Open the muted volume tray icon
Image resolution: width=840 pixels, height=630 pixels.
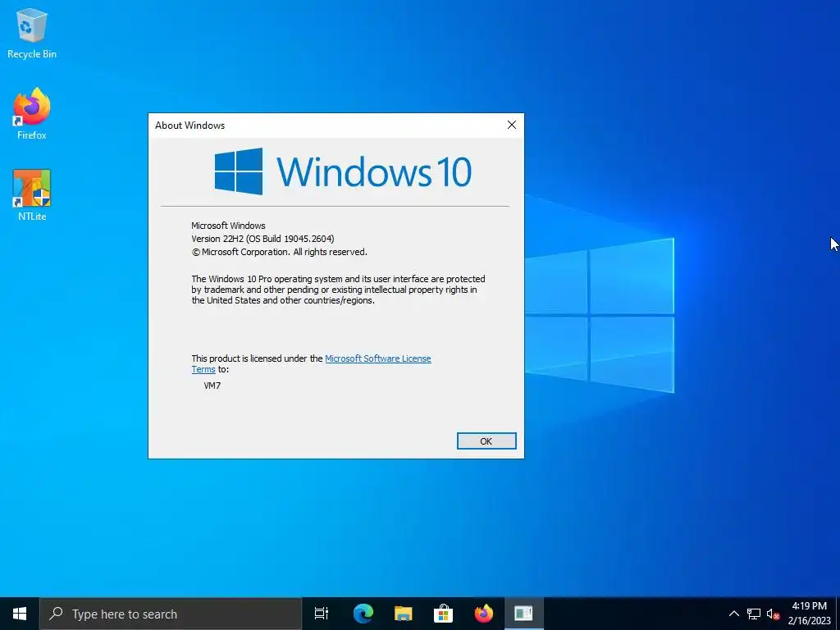773,614
